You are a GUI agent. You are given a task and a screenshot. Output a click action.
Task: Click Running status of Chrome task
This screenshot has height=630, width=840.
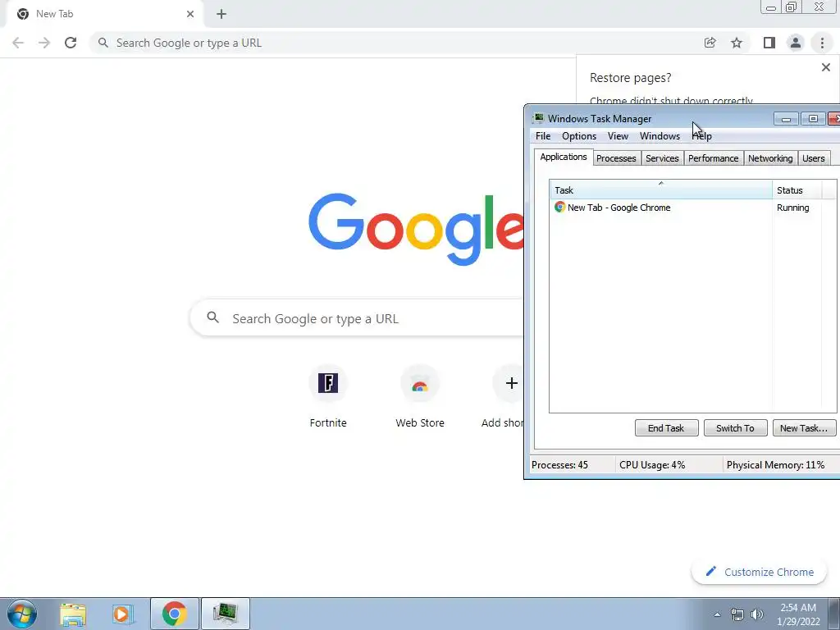click(x=793, y=208)
